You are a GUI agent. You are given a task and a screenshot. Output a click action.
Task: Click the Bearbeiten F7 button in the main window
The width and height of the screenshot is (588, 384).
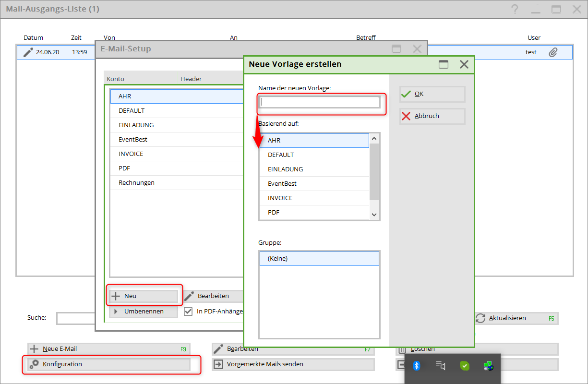pyautogui.click(x=293, y=349)
